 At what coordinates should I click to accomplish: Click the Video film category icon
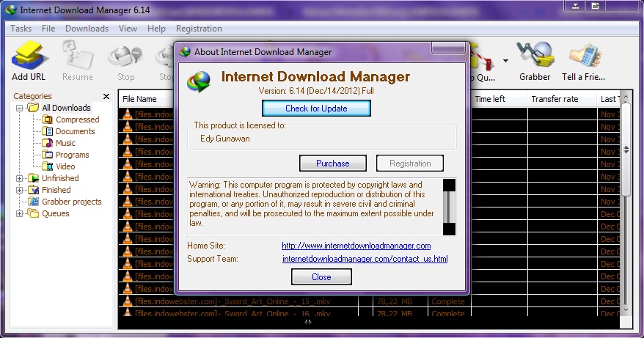pos(48,166)
